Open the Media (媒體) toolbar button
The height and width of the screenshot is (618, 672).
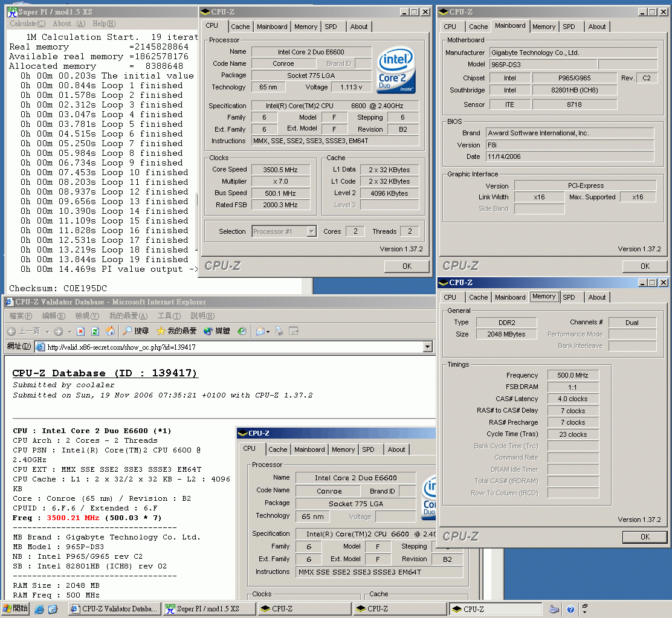pyautogui.click(x=217, y=331)
